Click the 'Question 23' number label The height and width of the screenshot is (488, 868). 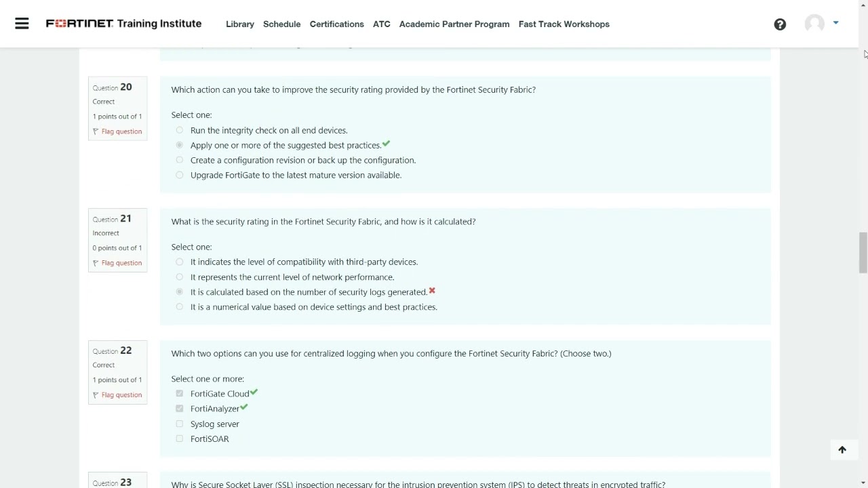[113, 483]
